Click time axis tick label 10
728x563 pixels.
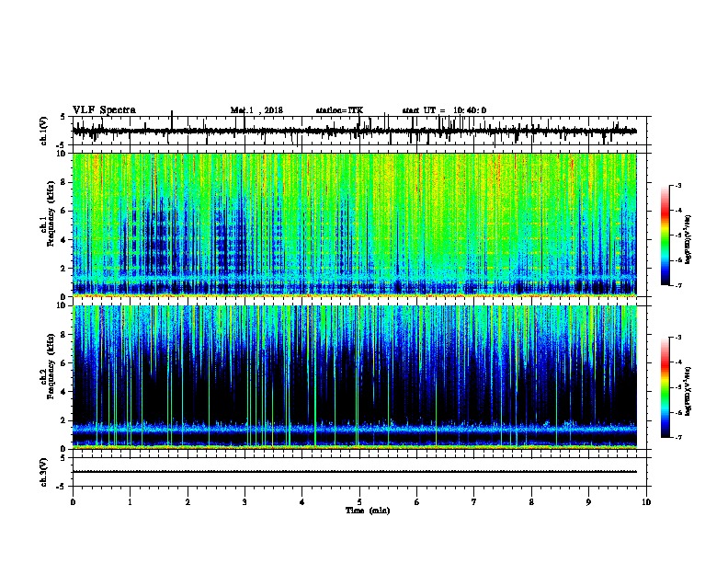pyautogui.click(x=646, y=502)
